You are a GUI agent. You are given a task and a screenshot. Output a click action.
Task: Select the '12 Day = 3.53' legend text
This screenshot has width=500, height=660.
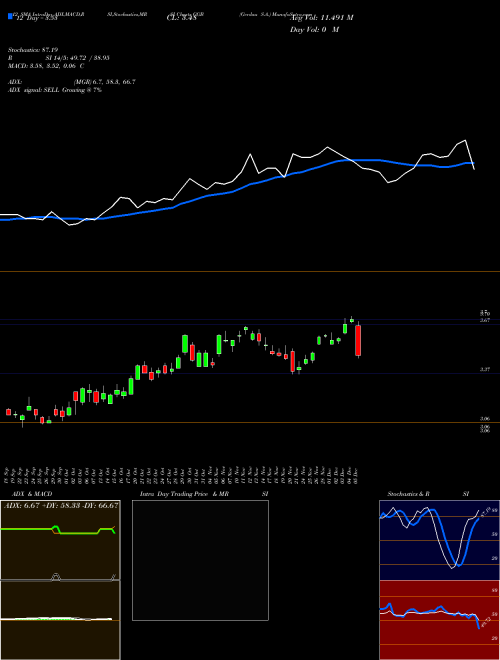point(35,18)
